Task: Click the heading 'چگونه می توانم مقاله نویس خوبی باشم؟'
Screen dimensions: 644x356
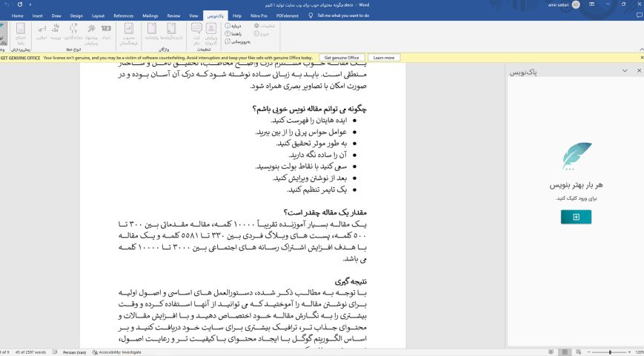Action: [x=309, y=109]
